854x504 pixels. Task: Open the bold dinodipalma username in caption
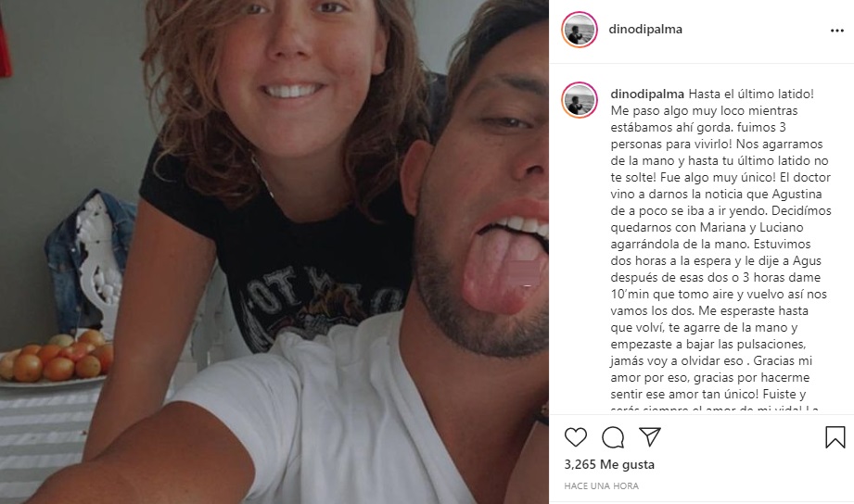(x=647, y=94)
